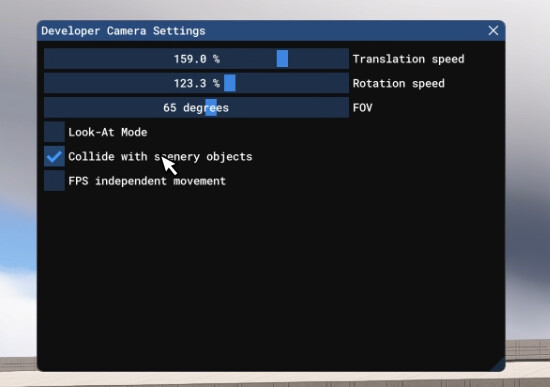
Task: Click the Translation speed label
Action: (409, 59)
